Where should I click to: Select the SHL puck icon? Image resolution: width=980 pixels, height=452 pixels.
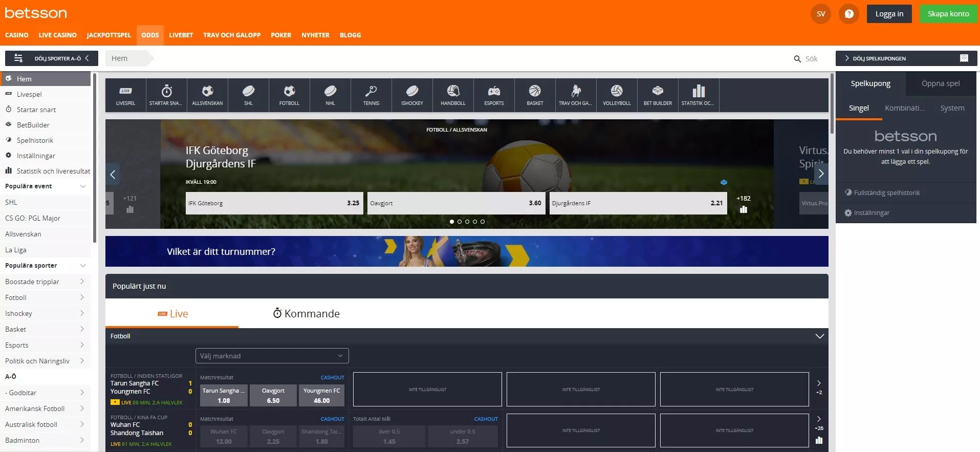point(248,95)
